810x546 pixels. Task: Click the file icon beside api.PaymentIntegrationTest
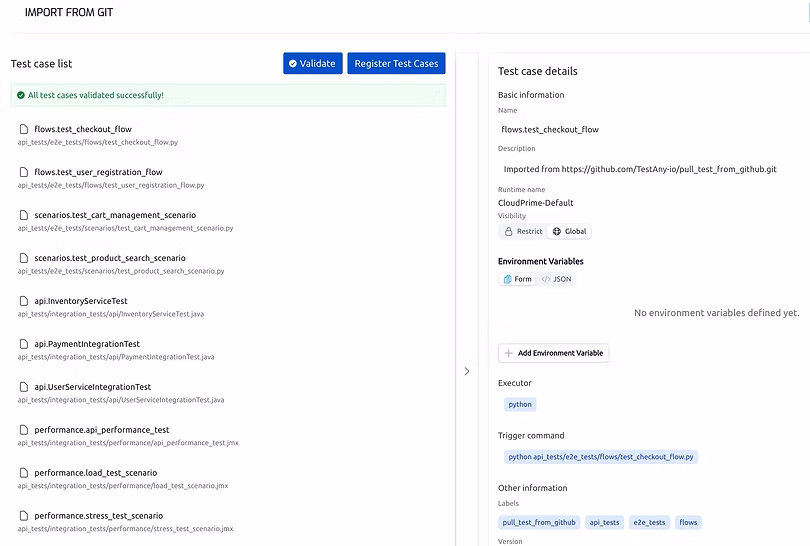24,344
